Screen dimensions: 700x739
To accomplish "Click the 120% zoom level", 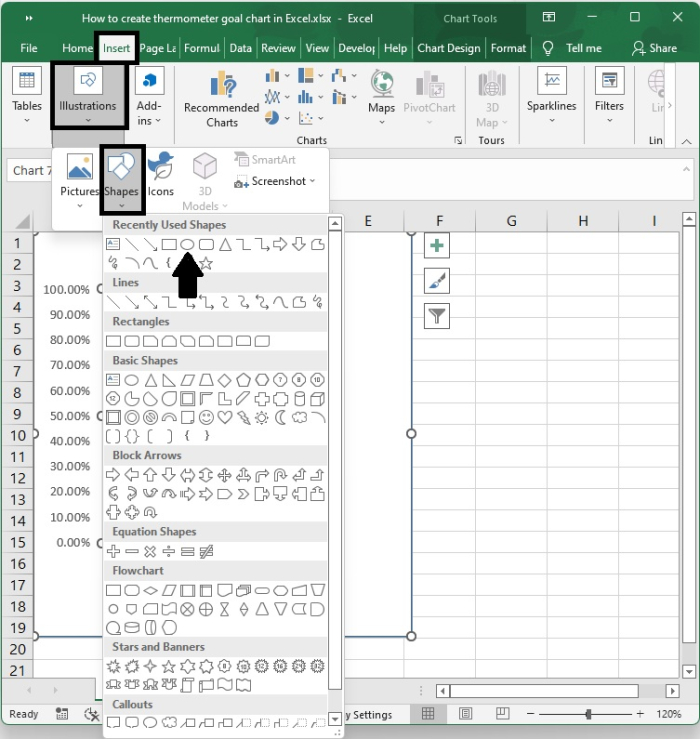I will [668, 714].
